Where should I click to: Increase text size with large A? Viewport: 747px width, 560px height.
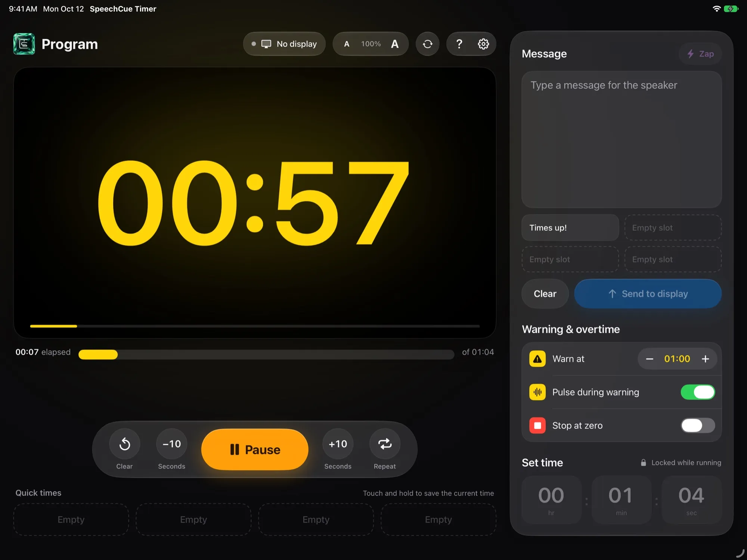[395, 44]
